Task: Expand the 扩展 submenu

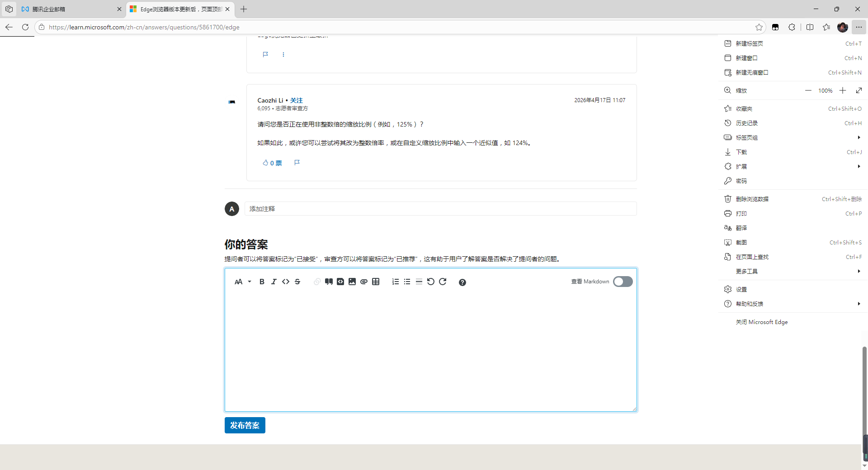Action: (x=793, y=166)
